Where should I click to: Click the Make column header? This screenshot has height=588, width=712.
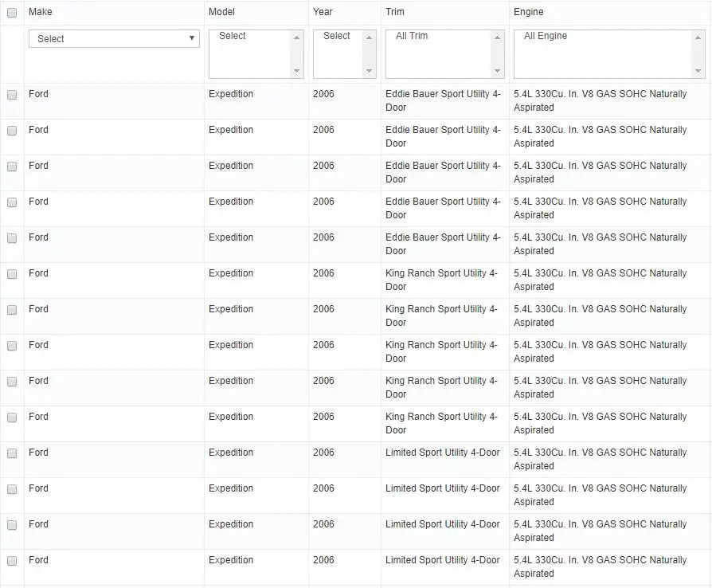pos(41,12)
